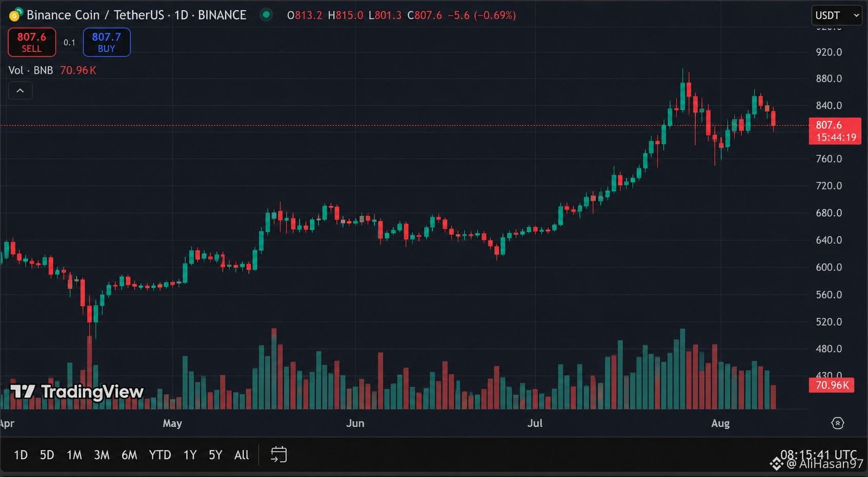Click the 640.0 price scale label
The height and width of the screenshot is (477, 868).
coord(829,240)
